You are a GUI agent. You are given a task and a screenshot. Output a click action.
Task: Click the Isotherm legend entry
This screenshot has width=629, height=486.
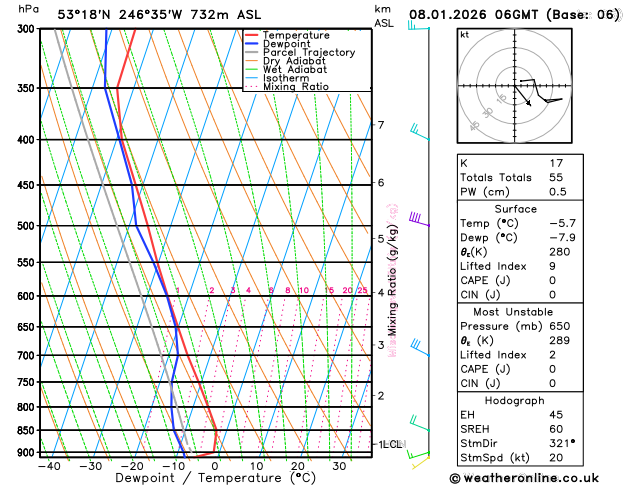coord(277,78)
